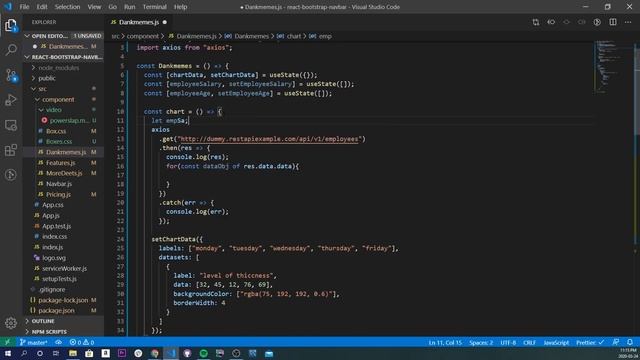This screenshot has height=360, width=640.
Task: Click Split Editor icon
Action: coord(613,22)
